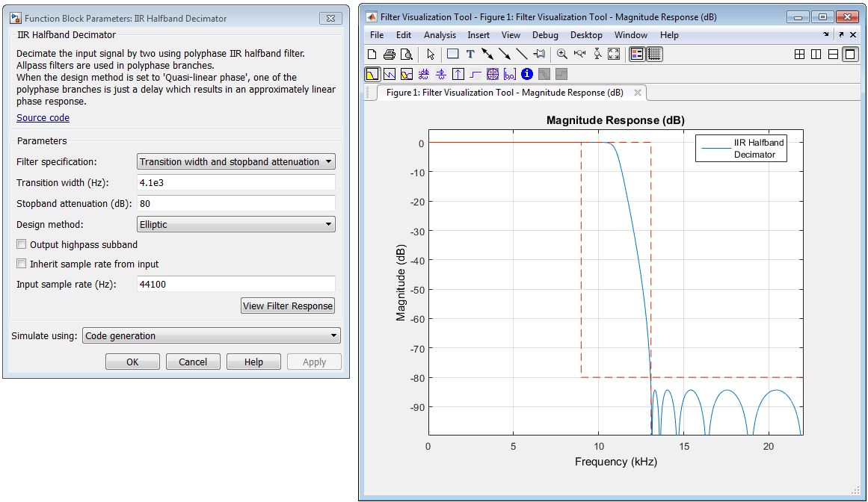Show Magnitude and Phase Responses
868x502 pixels.
pos(407,74)
